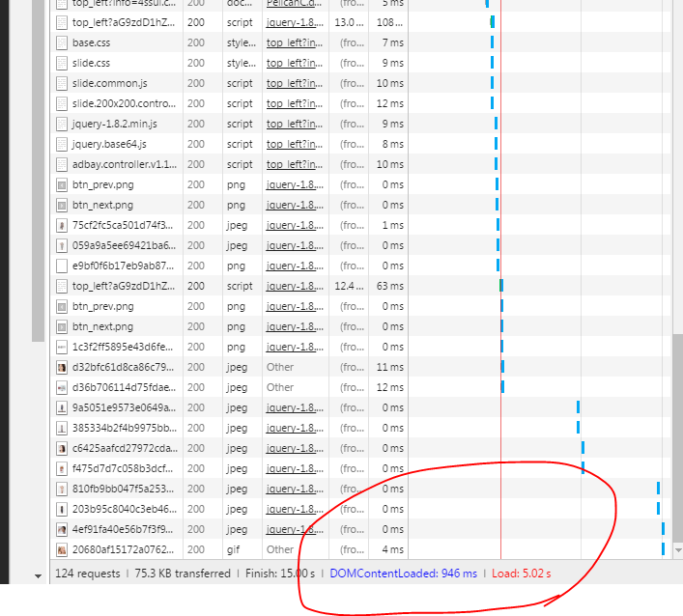The width and height of the screenshot is (683, 616).
Task: Follow the initiator link of 9a5051e9573e0649a jpeg
Action: (x=295, y=407)
